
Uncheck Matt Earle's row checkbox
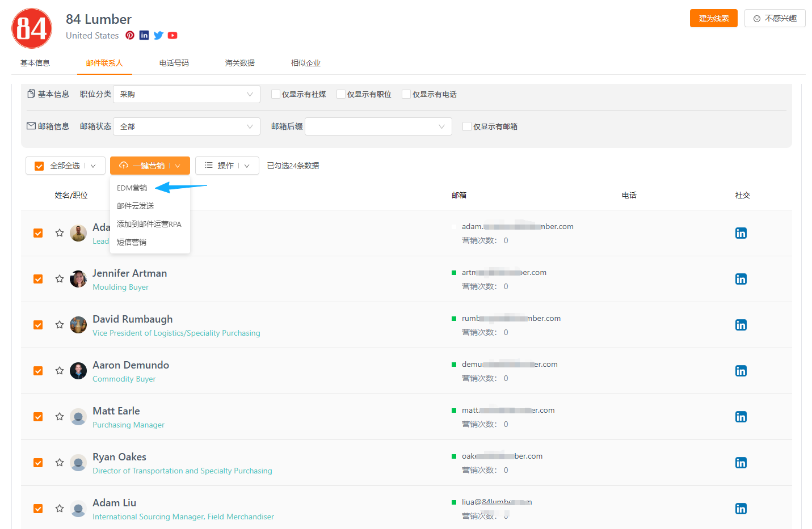tap(38, 417)
